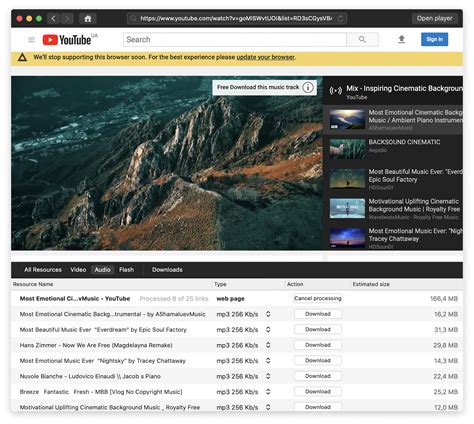Change format for AShamaluevMusic track row
Viewport: 474px width, 424px height.
pyautogui.click(x=268, y=314)
